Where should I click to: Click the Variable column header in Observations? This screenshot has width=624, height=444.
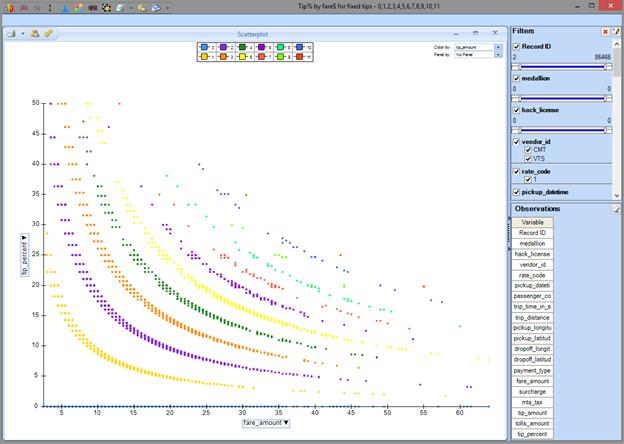tap(533, 222)
